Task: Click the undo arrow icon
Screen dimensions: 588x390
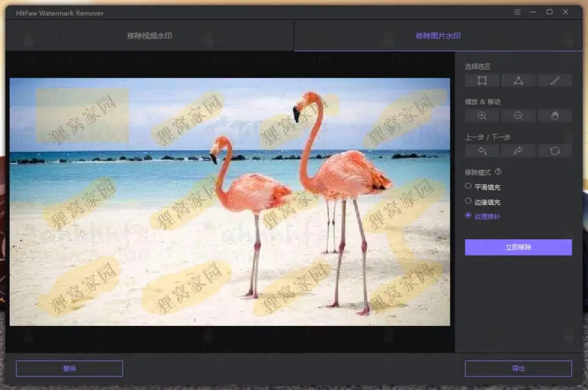Action: tap(481, 151)
